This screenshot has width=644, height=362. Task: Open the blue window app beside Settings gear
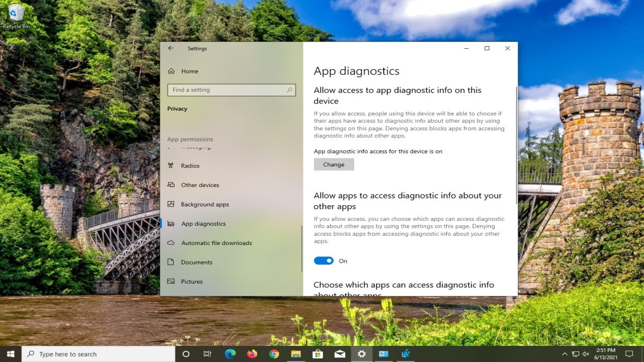pyautogui.click(x=383, y=354)
